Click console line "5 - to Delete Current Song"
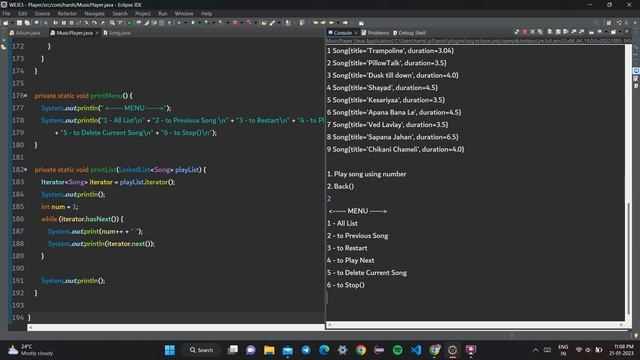 367,273
